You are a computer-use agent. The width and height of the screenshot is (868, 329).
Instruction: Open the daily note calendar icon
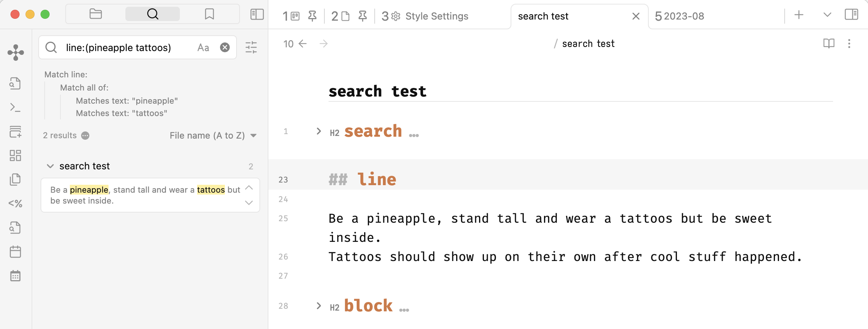tap(15, 252)
